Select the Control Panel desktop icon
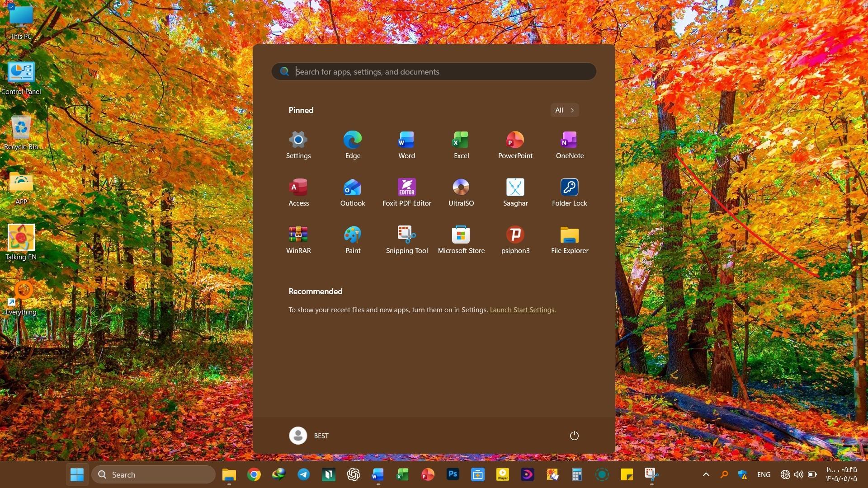This screenshot has width=868, height=488. click(21, 78)
